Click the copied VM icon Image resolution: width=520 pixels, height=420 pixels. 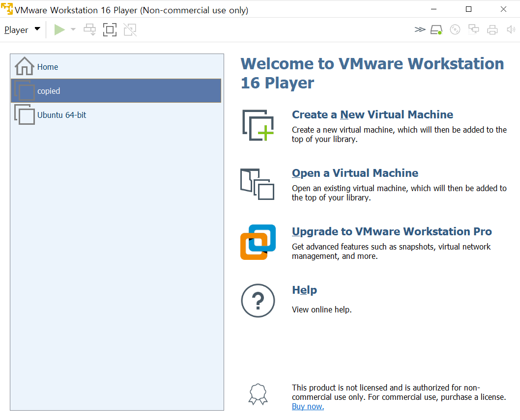point(25,90)
